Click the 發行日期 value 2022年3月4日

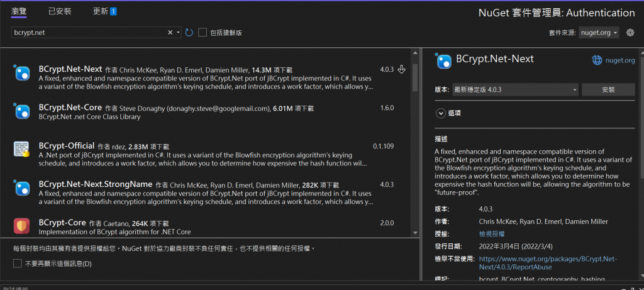coord(516,247)
